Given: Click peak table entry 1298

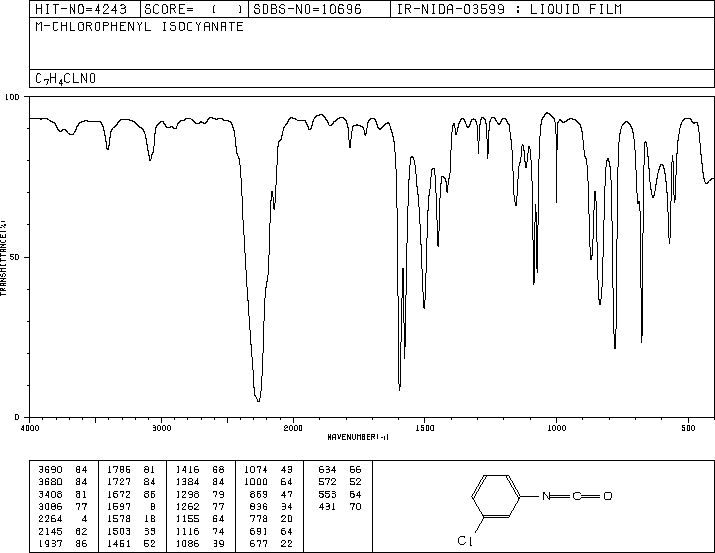Looking at the screenshot, I should 187,494.
